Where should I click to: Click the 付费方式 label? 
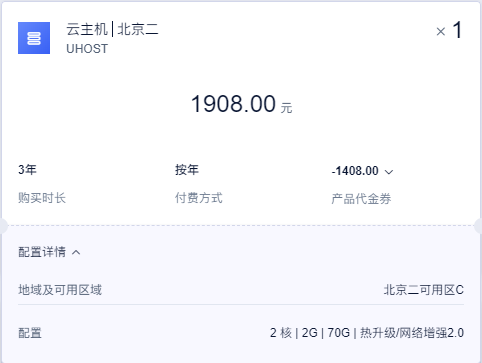(199, 198)
